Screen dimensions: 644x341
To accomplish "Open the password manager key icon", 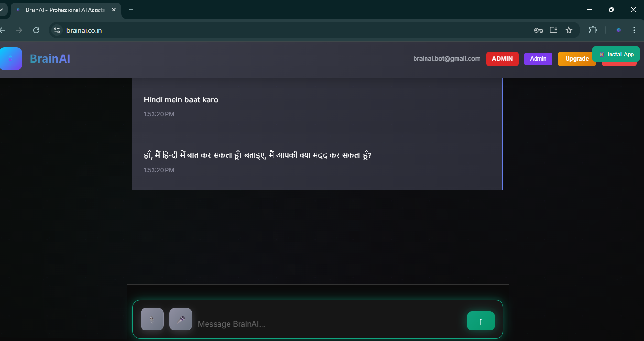I will [x=538, y=30].
